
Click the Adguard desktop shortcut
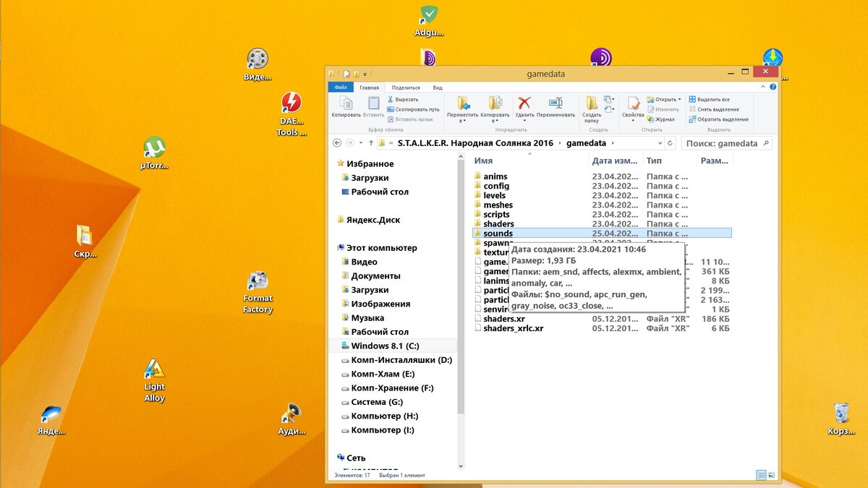[x=430, y=21]
